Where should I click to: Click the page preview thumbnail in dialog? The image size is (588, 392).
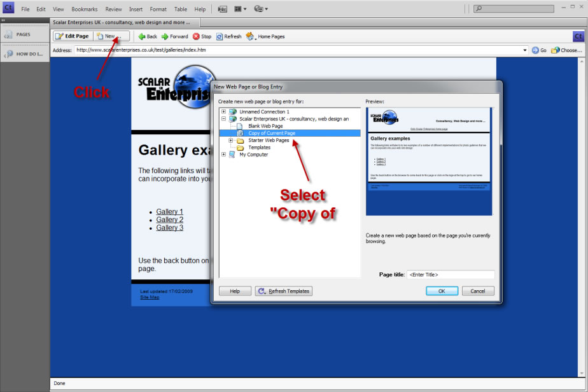(x=429, y=161)
